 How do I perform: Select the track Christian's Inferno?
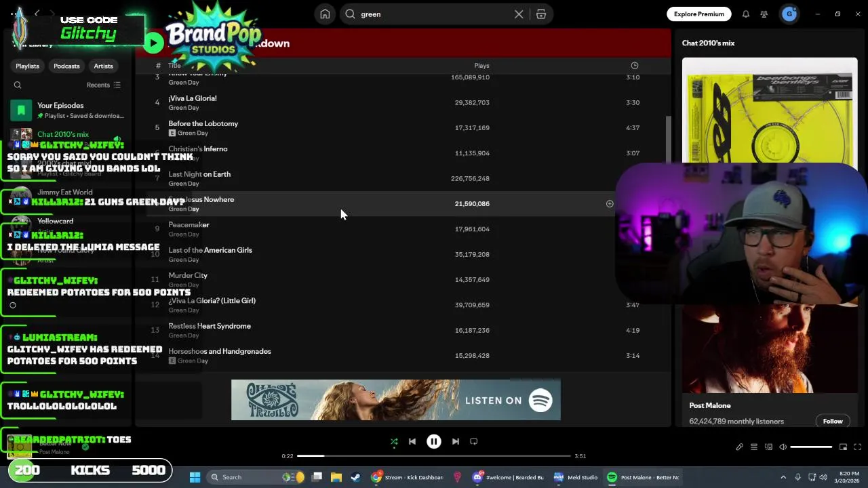coord(197,149)
